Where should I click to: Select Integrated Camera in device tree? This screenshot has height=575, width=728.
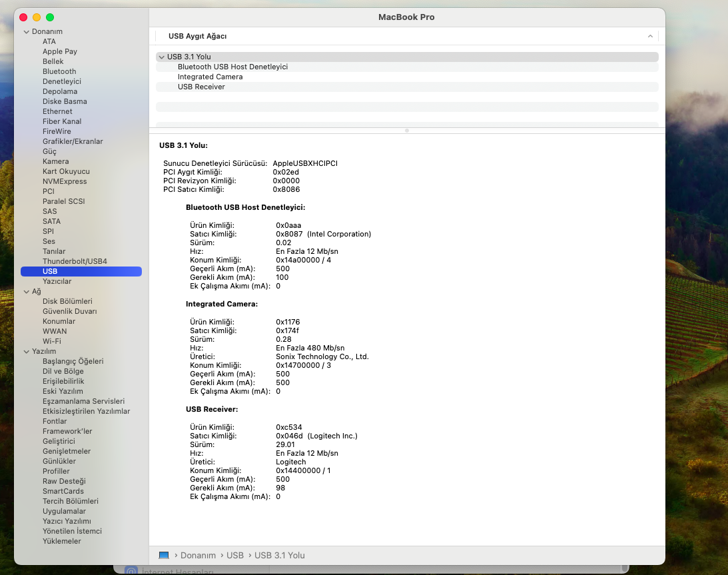[210, 77]
